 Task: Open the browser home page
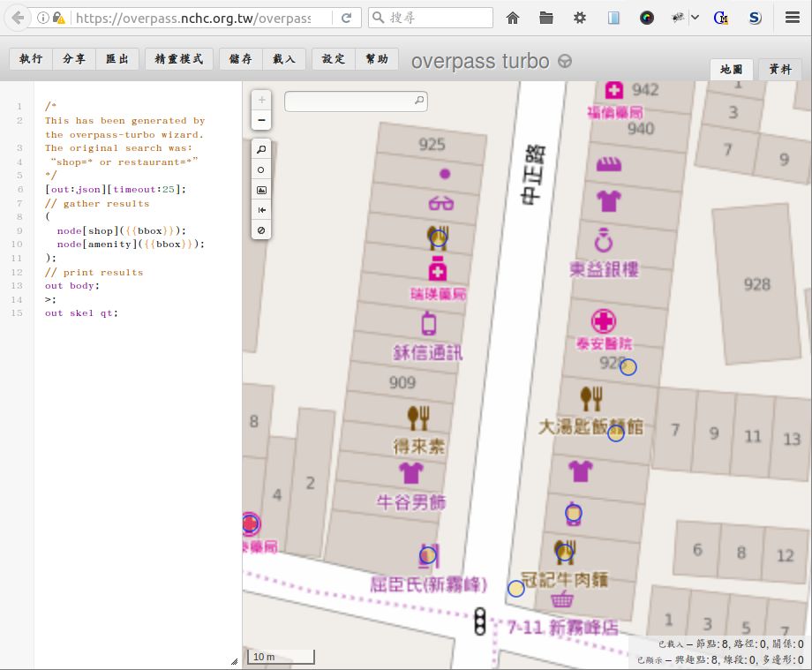pyautogui.click(x=513, y=19)
